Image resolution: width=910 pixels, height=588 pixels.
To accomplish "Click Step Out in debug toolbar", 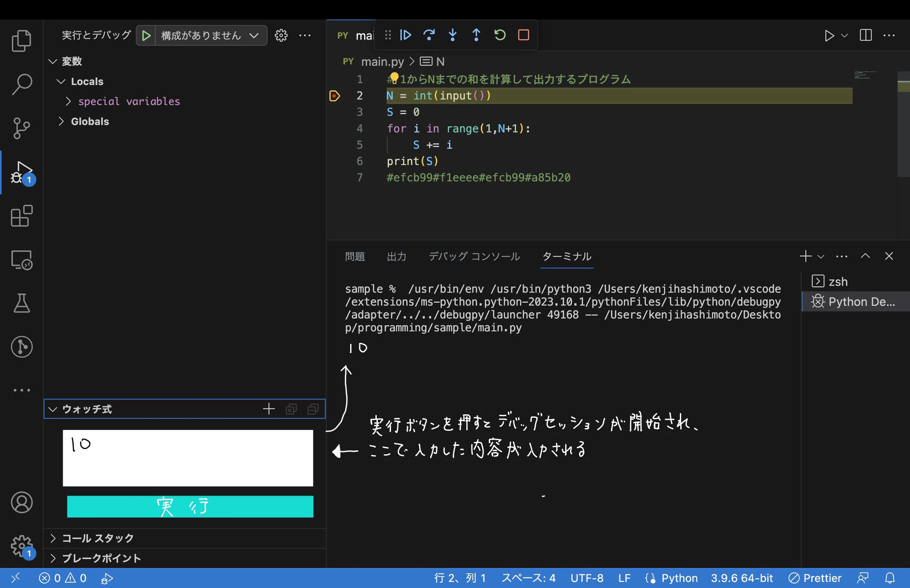I will [476, 35].
